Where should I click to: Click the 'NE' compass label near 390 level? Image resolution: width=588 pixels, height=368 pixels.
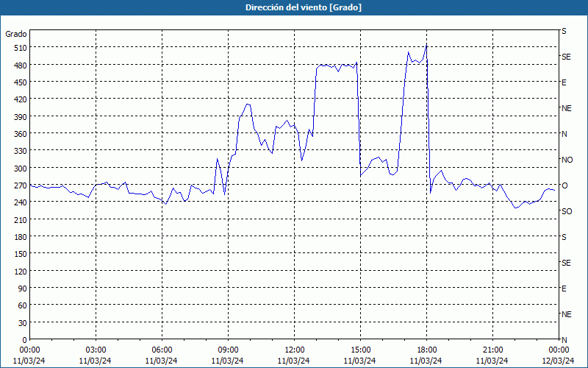click(x=566, y=108)
